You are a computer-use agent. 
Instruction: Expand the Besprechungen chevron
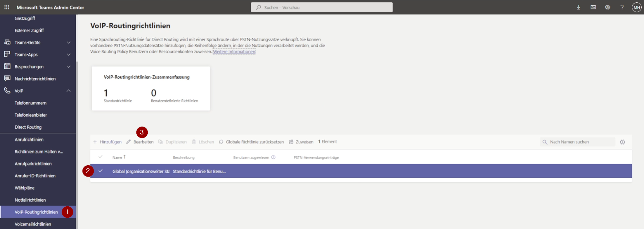tap(69, 66)
